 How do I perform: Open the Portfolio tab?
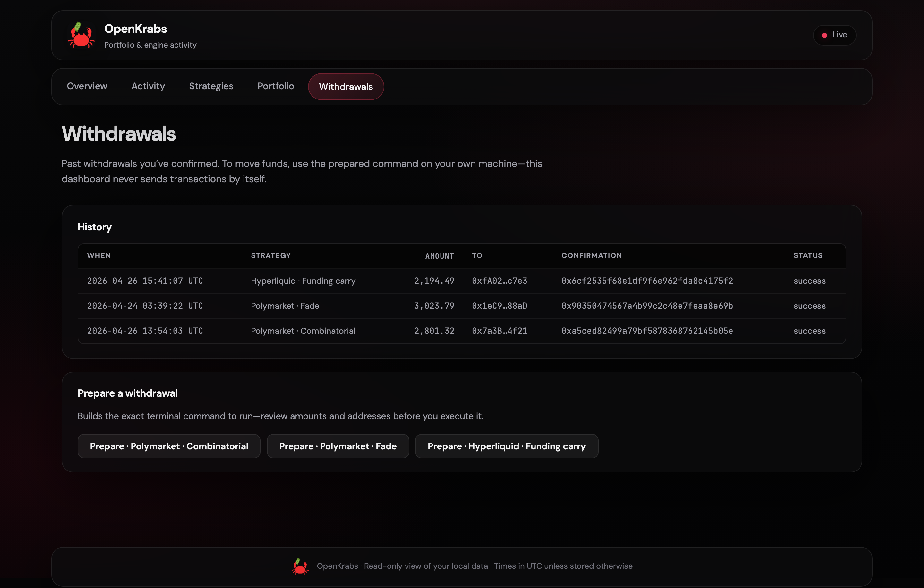[x=276, y=86]
